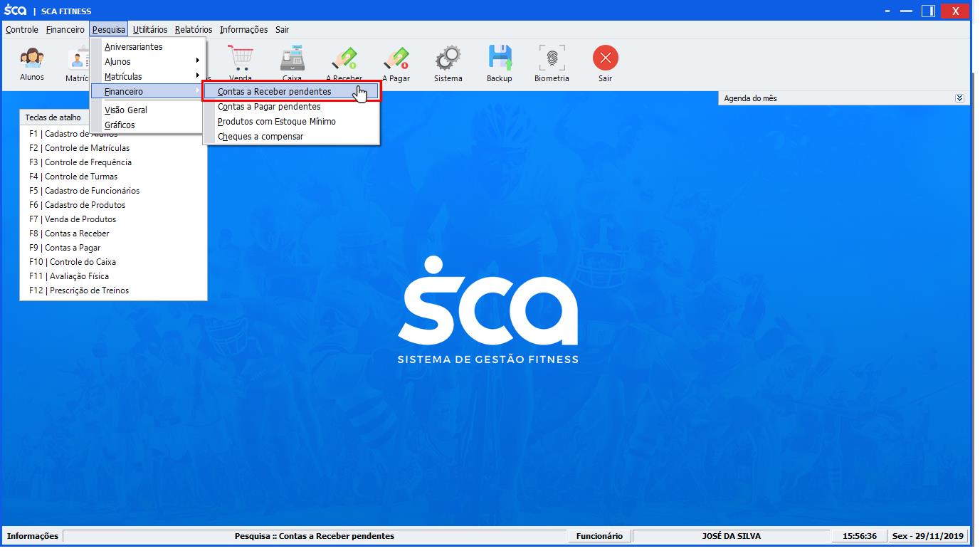The width and height of the screenshot is (980, 551).
Task: Open the Informações menu
Action: [x=243, y=30]
